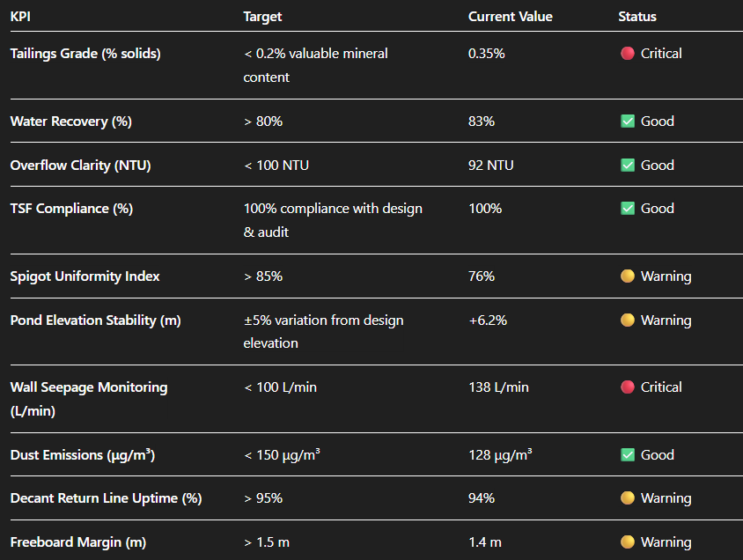
Task: Click the green checkmark for Overflow Clarity
Action: point(628,166)
